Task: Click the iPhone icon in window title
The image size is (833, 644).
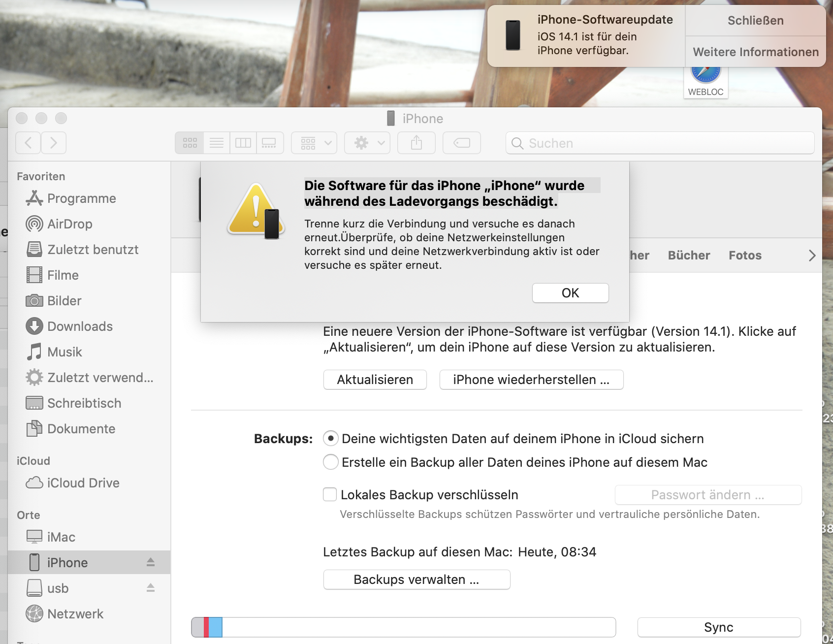Action: pos(391,118)
